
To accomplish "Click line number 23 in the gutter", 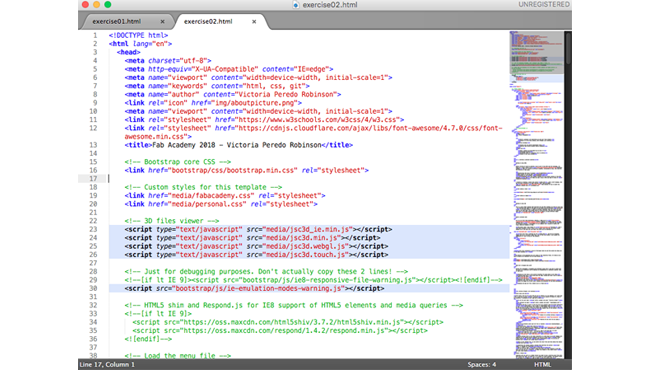I will click(x=93, y=229).
